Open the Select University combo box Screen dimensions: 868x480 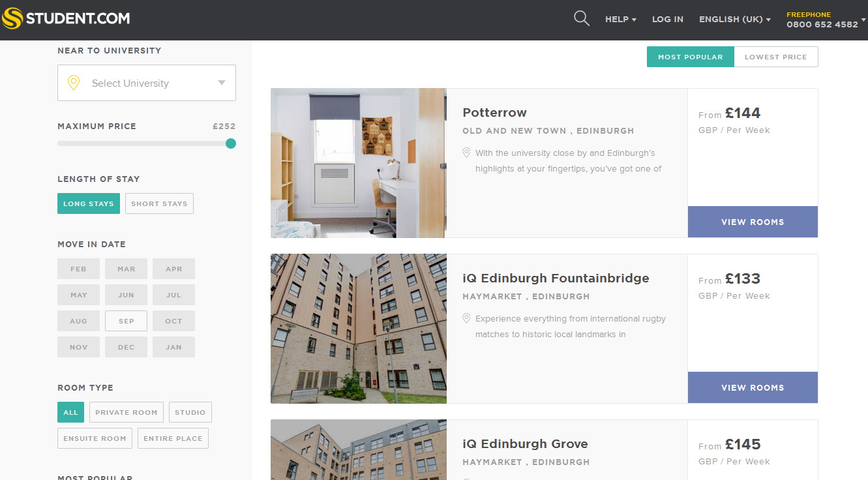coord(147,83)
